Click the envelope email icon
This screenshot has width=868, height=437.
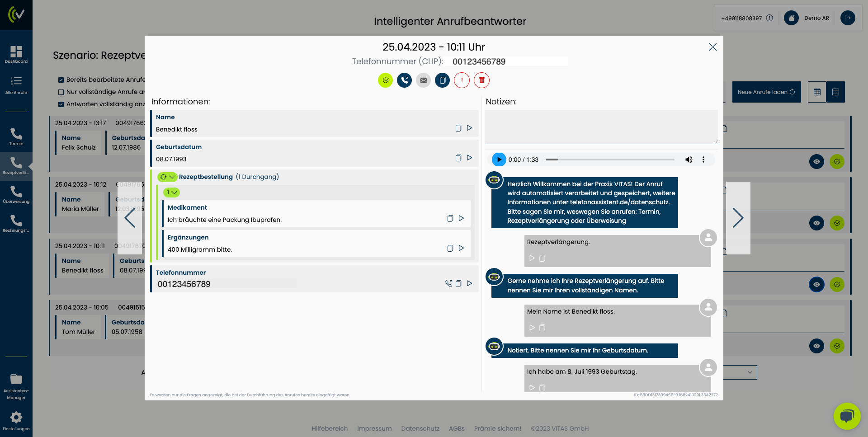[423, 80]
